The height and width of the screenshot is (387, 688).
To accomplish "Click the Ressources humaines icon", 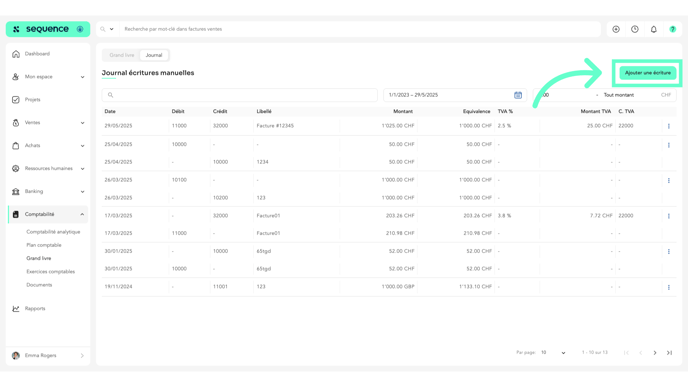I will [16, 168].
